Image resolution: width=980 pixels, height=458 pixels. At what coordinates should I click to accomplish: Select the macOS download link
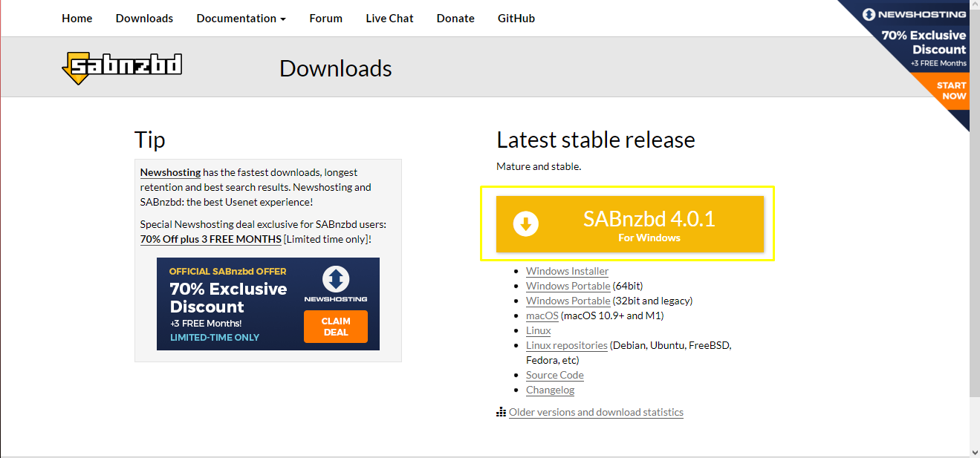point(542,315)
